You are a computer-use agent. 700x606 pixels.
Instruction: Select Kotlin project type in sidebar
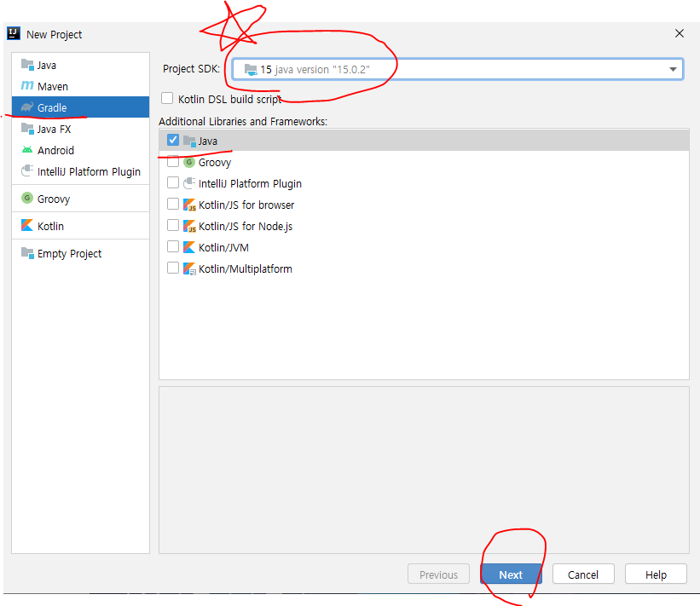click(80, 226)
